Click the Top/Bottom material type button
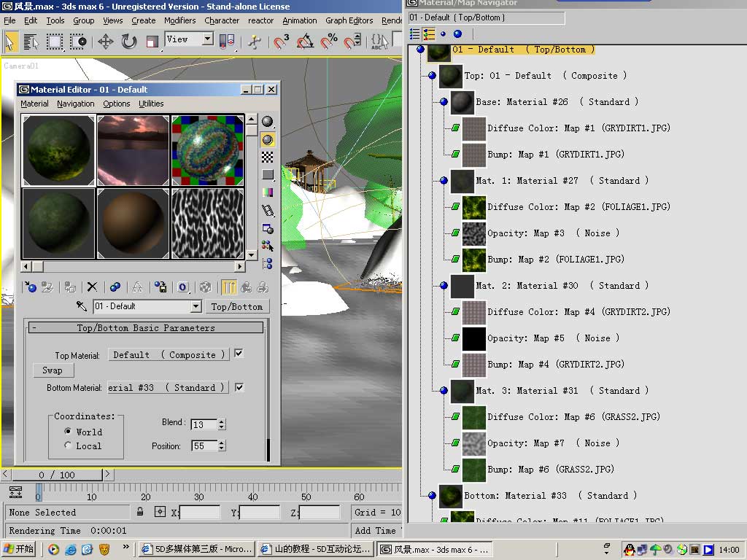747x560 pixels. 237,306
